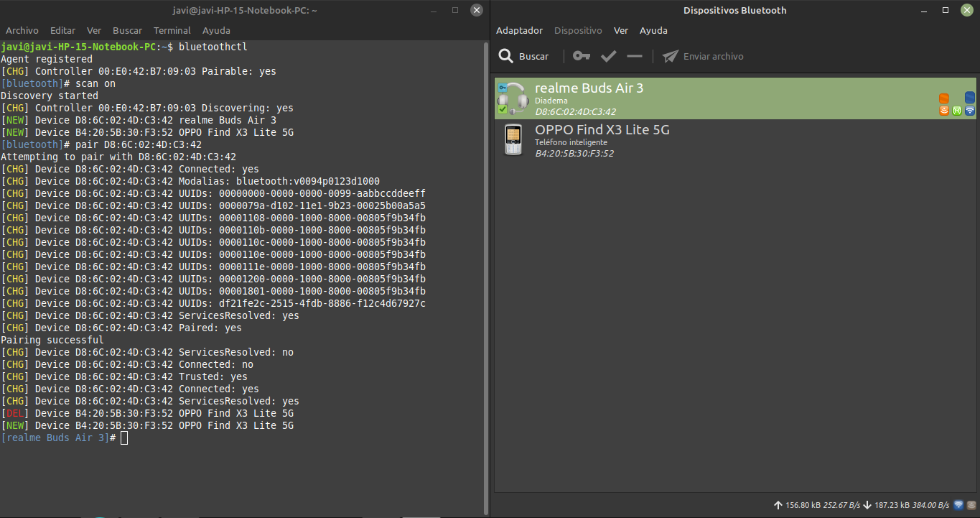The image size is (980, 518).
Task: Select the OPPO Find X3 Lite 5G device row
Action: [x=736, y=139]
